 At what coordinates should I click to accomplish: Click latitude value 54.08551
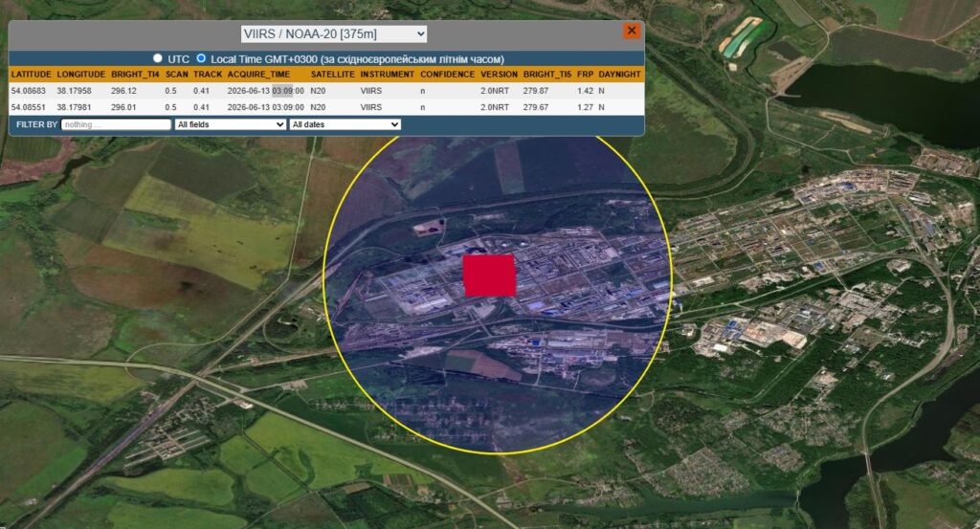click(x=28, y=107)
